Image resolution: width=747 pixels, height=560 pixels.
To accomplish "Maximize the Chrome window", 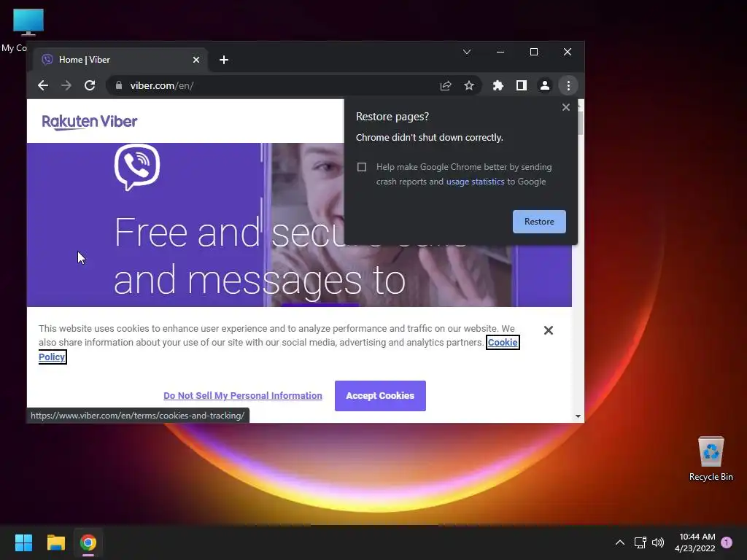I will click(x=534, y=52).
